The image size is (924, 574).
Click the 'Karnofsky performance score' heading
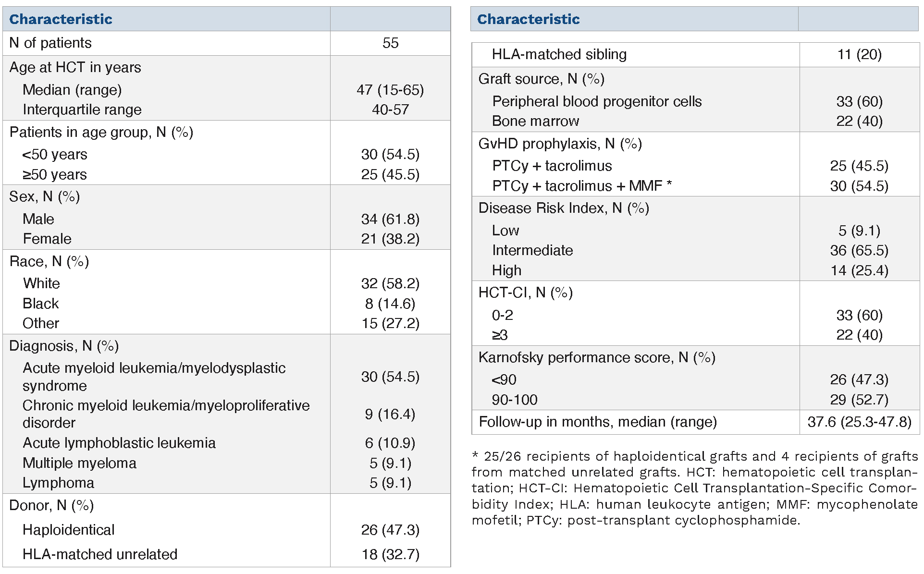[597, 357]
